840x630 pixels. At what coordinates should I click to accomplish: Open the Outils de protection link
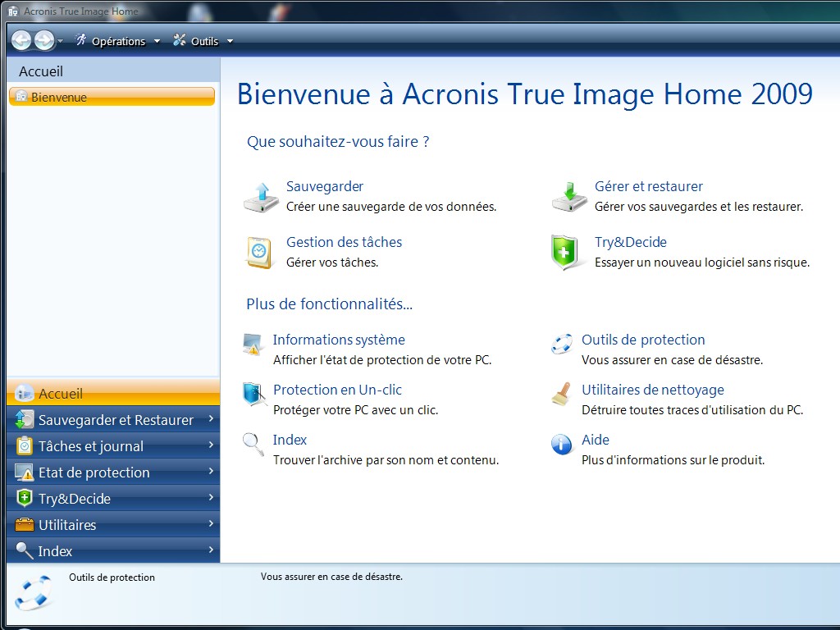(x=643, y=340)
